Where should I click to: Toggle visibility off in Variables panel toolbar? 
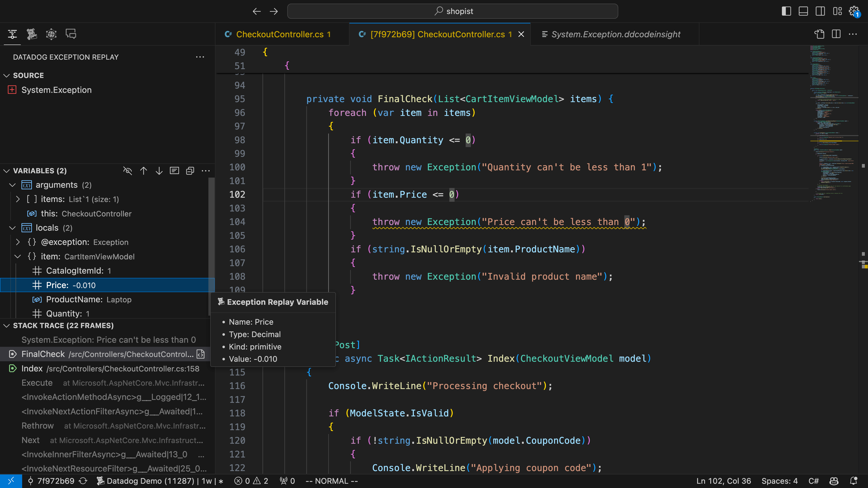(x=128, y=171)
